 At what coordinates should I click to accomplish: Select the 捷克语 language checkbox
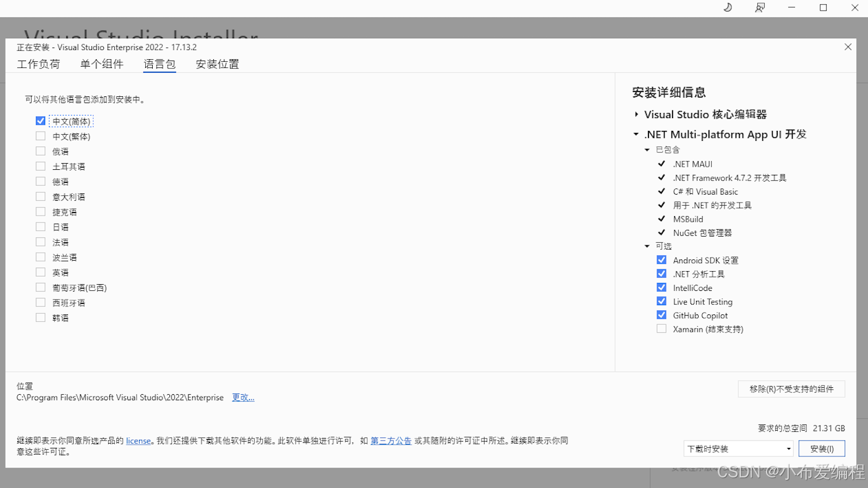[41, 212]
